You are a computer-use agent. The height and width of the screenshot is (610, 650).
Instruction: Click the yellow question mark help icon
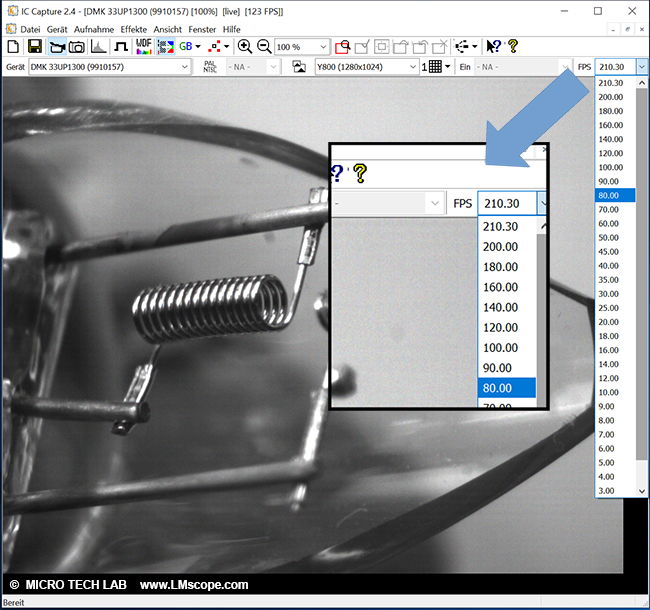[x=513, y=47]
